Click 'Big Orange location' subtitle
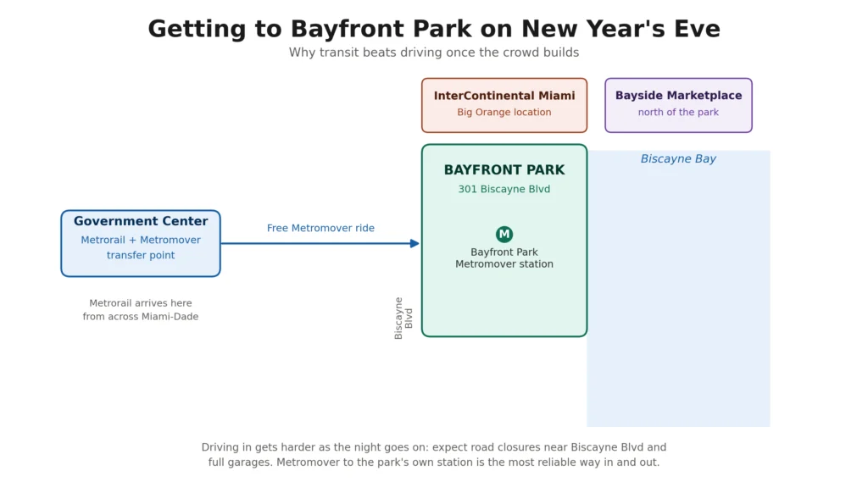The image size is (868, 493). click(504, 113)
